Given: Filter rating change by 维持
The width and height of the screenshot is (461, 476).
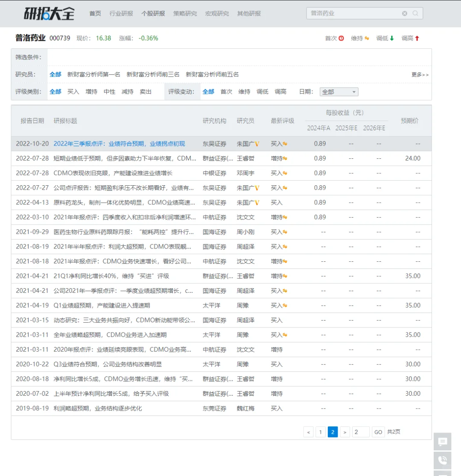Looking at the screenshot, I should [x=244, y=92].
